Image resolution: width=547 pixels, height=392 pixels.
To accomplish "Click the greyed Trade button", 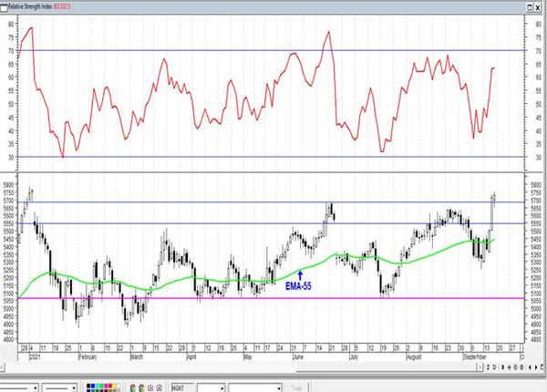I will click(x=296, y=388).
